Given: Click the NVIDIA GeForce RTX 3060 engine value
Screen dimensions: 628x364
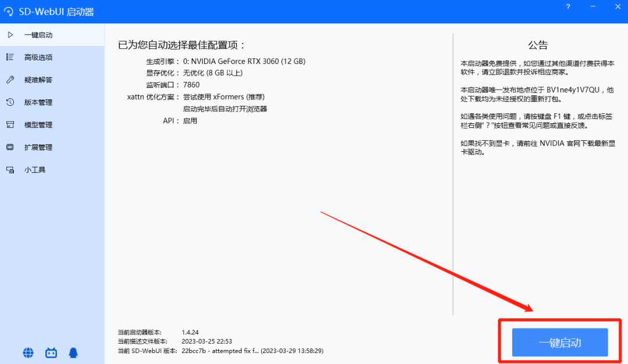Looking at the screenshot, I should click(x=244, y=61).
